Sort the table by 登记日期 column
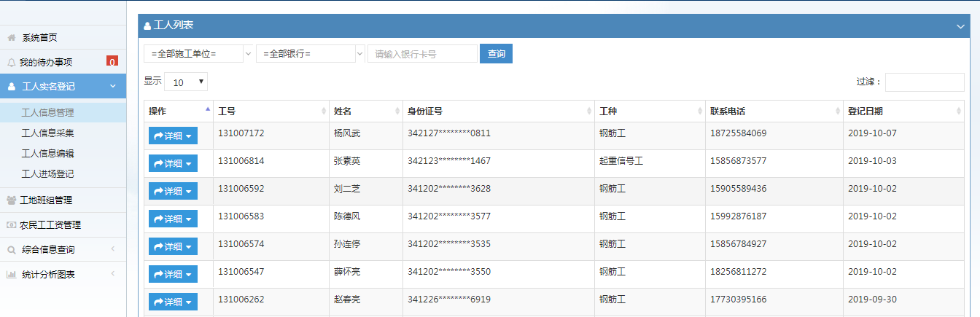The width and height of the screenshot is (980, 317). (x=903, y=111)
